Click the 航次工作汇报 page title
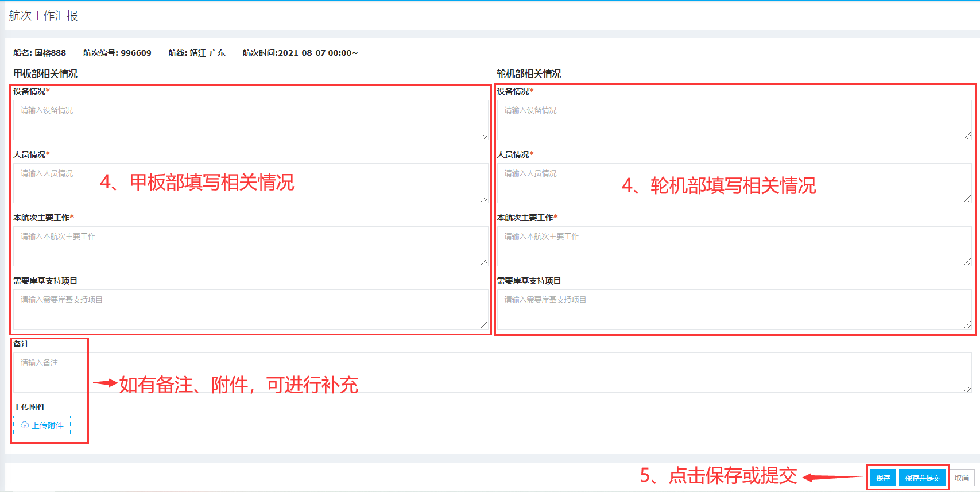The image size is (980, 492). click(x=43, y=16)
